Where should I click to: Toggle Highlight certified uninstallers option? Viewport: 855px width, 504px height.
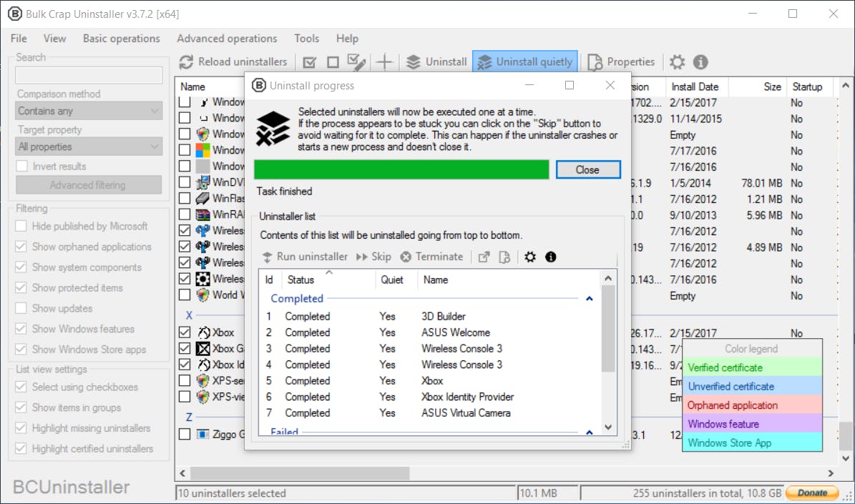click(x=21, y=449)
